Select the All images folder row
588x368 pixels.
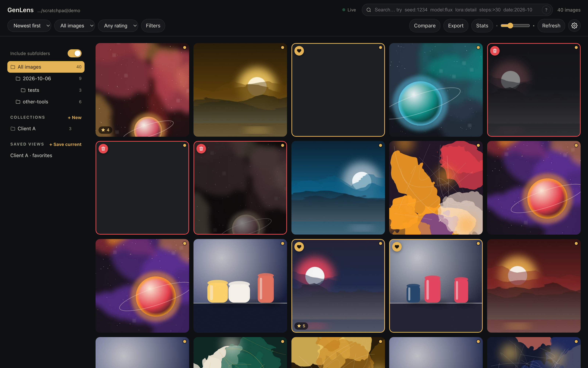coord(46,67)
